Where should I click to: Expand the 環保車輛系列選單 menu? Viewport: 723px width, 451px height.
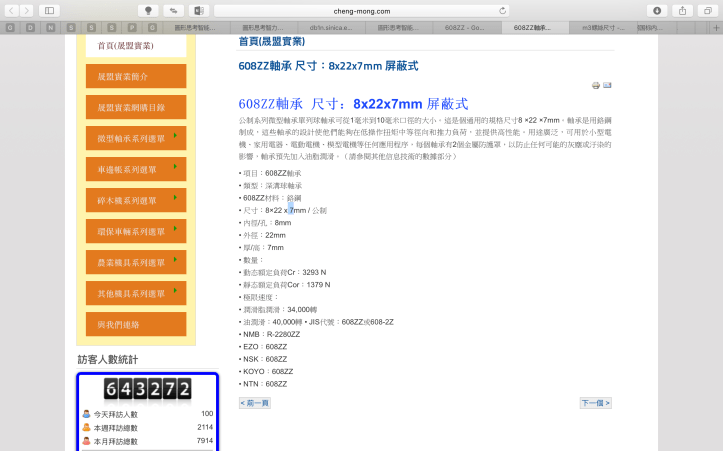pos(136,231)
